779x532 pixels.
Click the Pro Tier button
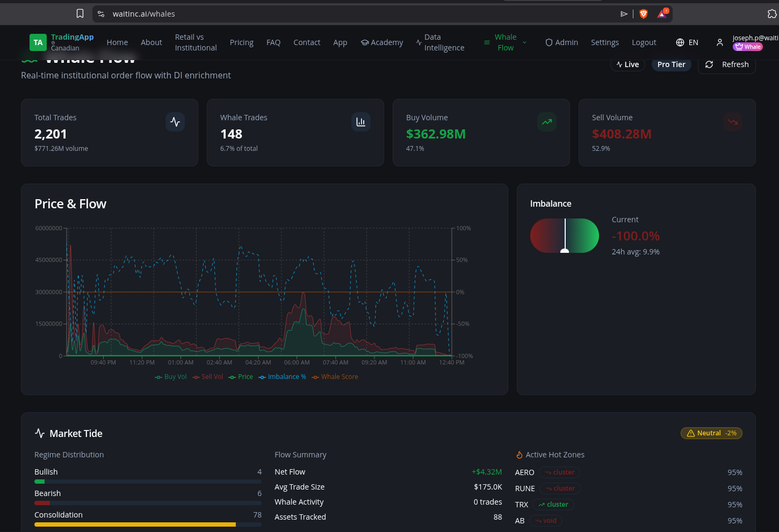pos(671,64)
